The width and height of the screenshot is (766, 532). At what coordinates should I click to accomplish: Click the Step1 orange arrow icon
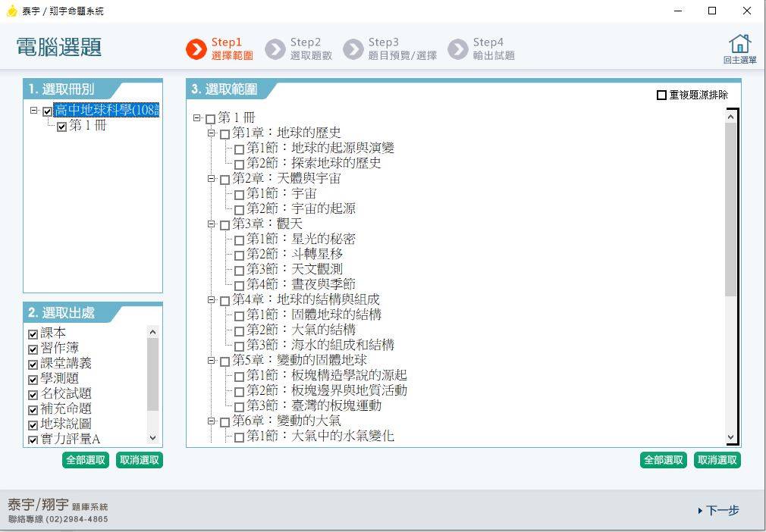(x=196, y=49)
